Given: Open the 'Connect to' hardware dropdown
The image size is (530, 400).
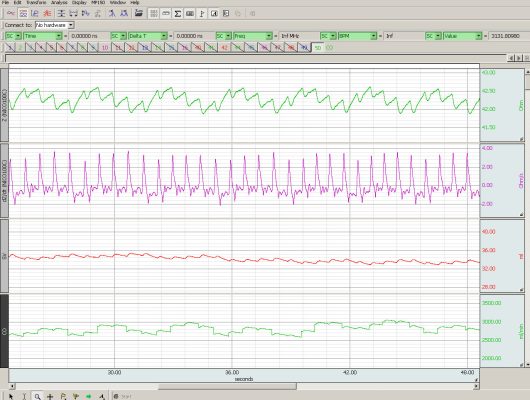Looking at the screenshot, I should (x=54, y=25).
